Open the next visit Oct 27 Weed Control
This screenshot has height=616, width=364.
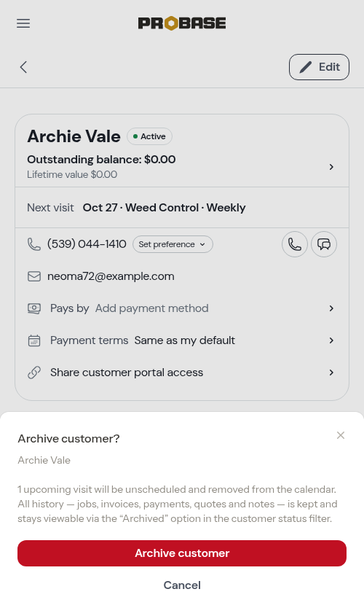182,208
